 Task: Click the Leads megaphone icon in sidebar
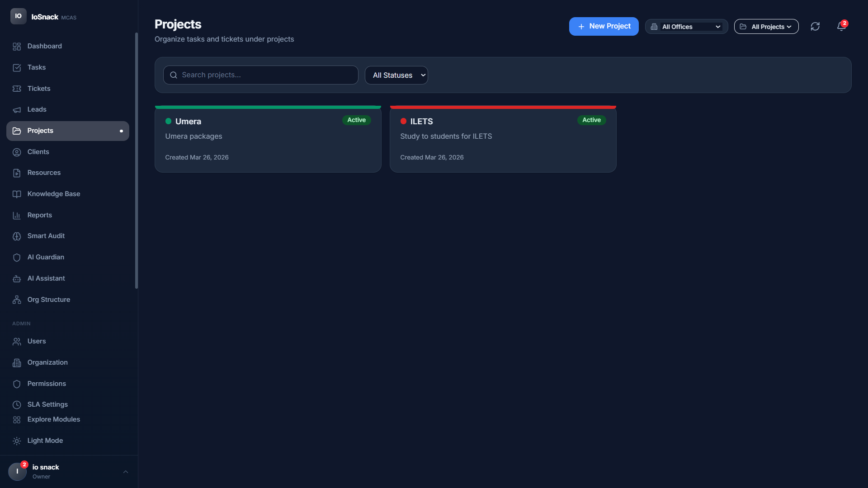pos(17,110)
